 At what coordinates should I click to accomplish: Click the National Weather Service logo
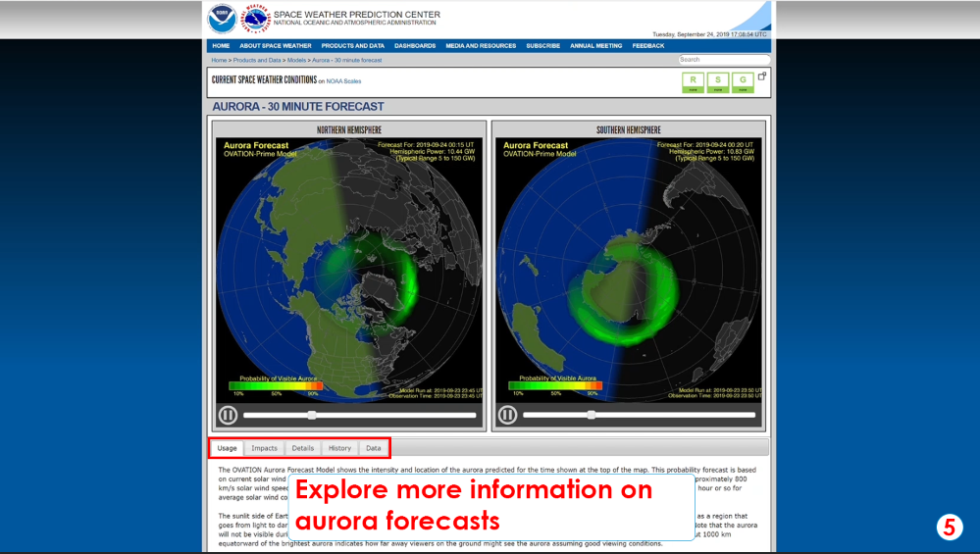point(255,19)
